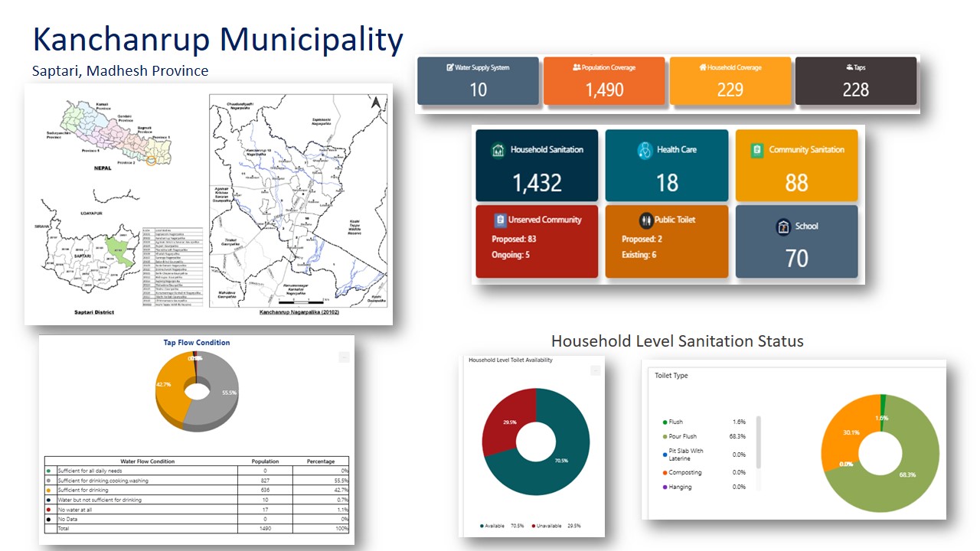Image resolution: width=980 pixels, height=551 pixels.
Task: Click the Health Care stethoscope icon
Action: tap(645, 150)
